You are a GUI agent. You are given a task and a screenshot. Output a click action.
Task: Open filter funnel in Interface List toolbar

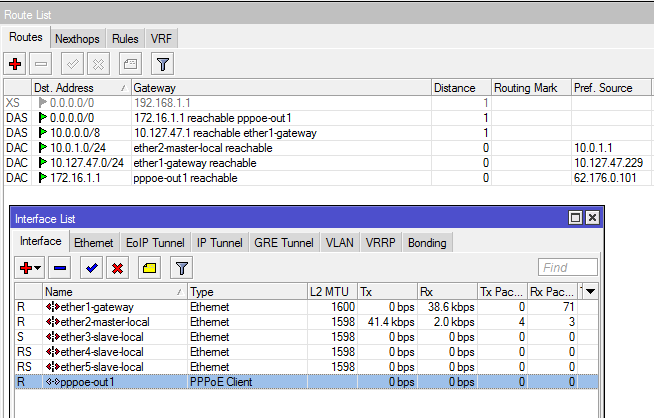click(x=181, y=268)
